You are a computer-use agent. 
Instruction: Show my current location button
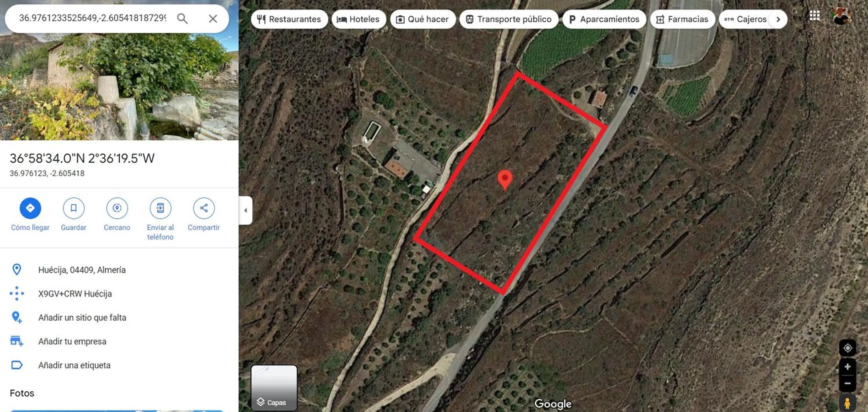[847, 348]
